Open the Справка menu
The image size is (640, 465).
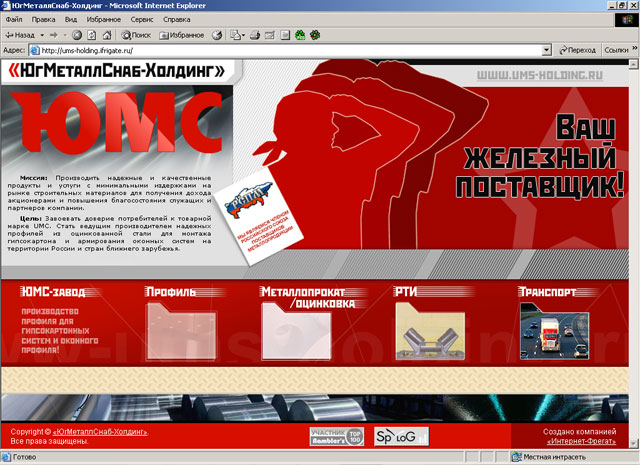(x=176, y=19)
